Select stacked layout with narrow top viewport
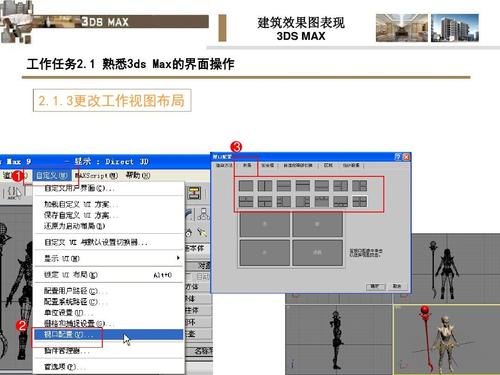This screenshot has width=500, height=375. coord(303,185)
